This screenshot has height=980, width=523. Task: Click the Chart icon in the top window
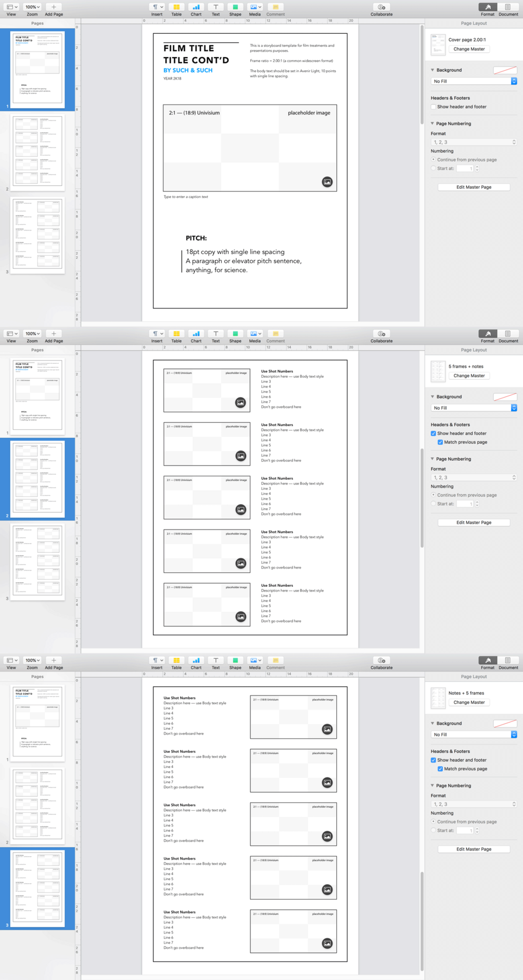click(x=196, y=7)
